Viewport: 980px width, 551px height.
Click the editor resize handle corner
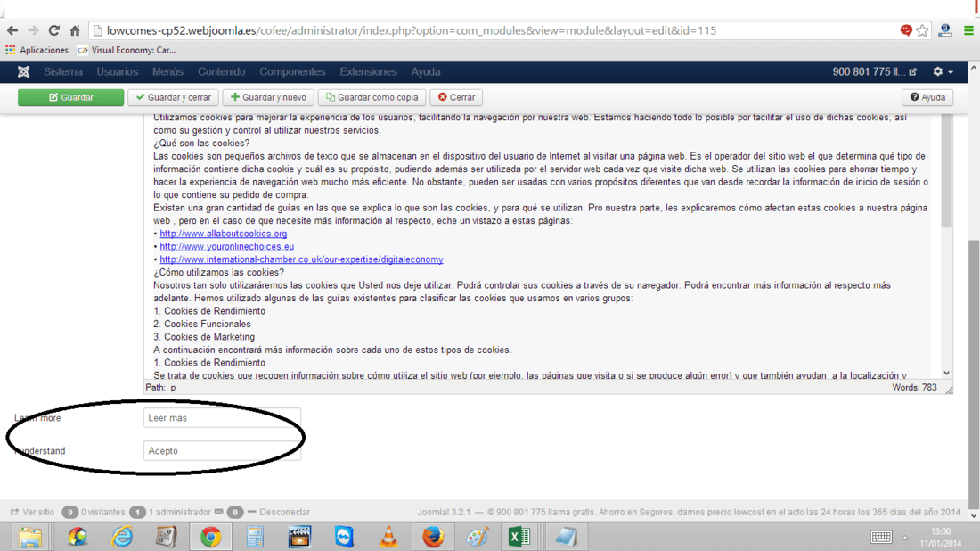[949, 390]
